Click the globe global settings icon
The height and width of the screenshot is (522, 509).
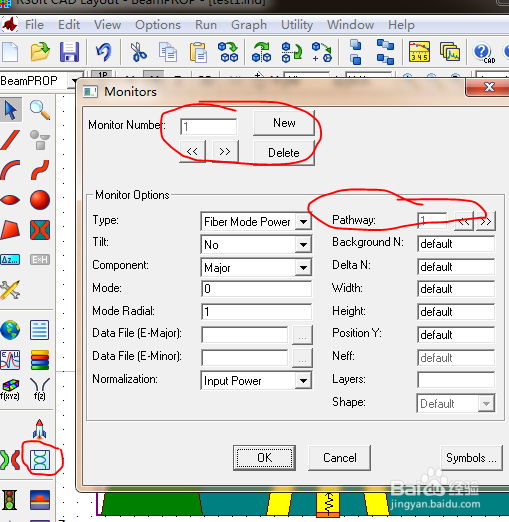pyautogui.click(x=10, y=330)
